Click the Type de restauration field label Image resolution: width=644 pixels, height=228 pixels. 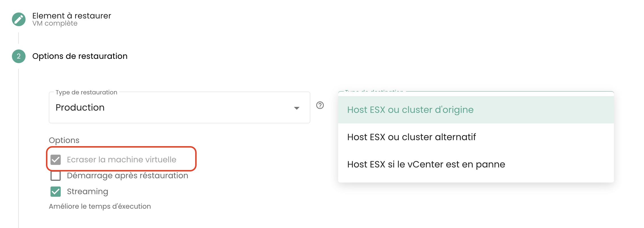coord(86,92)
